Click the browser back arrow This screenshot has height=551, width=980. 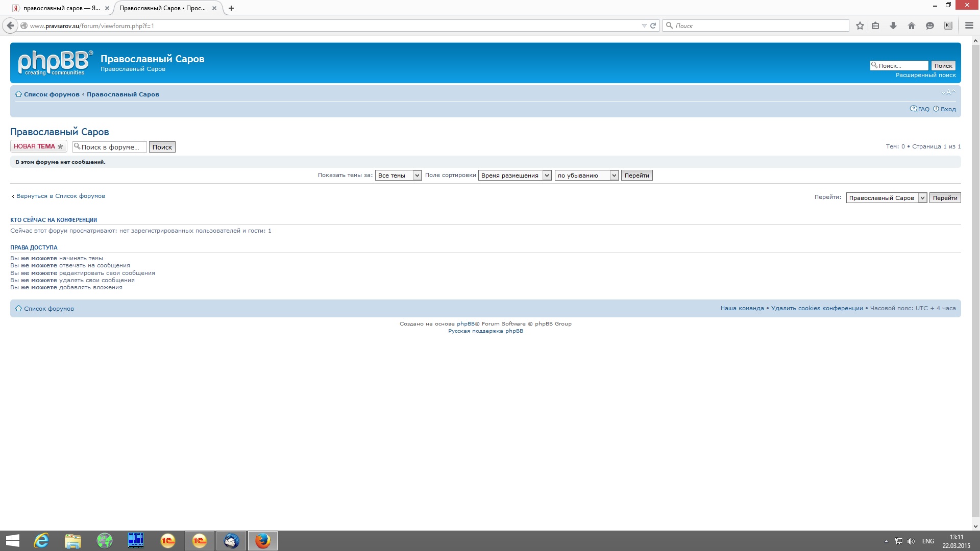(x=10, y=26)
